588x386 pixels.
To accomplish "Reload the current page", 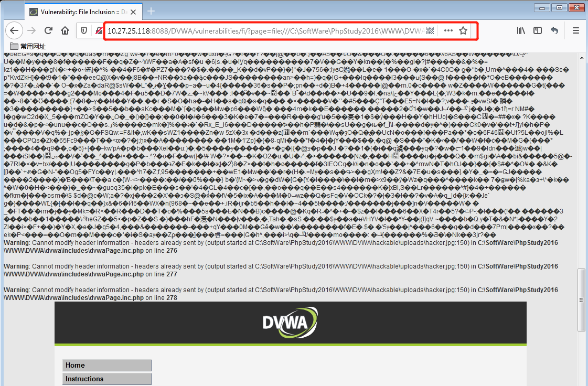I will (x=48, y=30).
